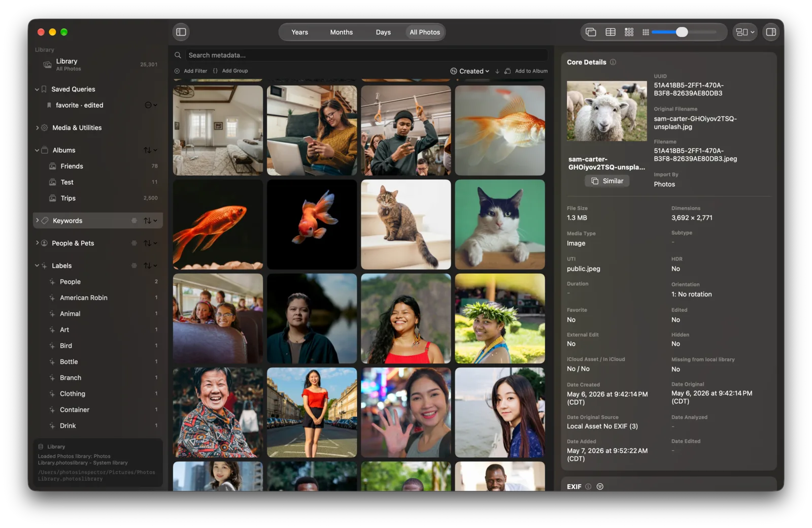The height and width of the screenshot is (528, 812).
Task: Select the American Robin label
Action: (98, 298)
